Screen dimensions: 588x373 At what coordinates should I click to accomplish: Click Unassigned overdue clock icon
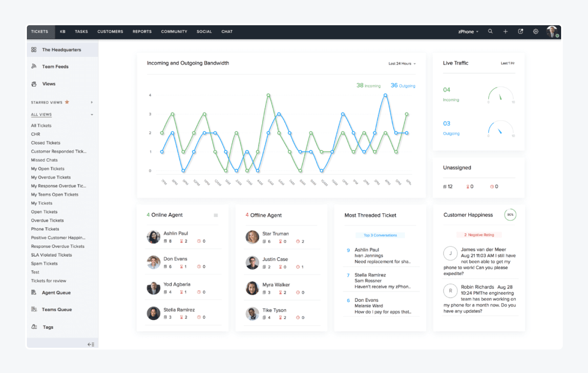tap(492, 187)
